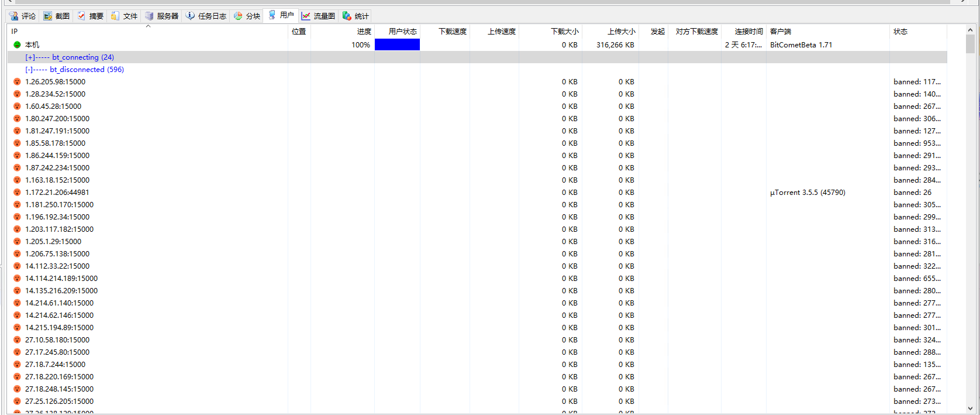980x415 pixels.
Task: Open the 统计 statistics tab
Action: coord(356,16)
